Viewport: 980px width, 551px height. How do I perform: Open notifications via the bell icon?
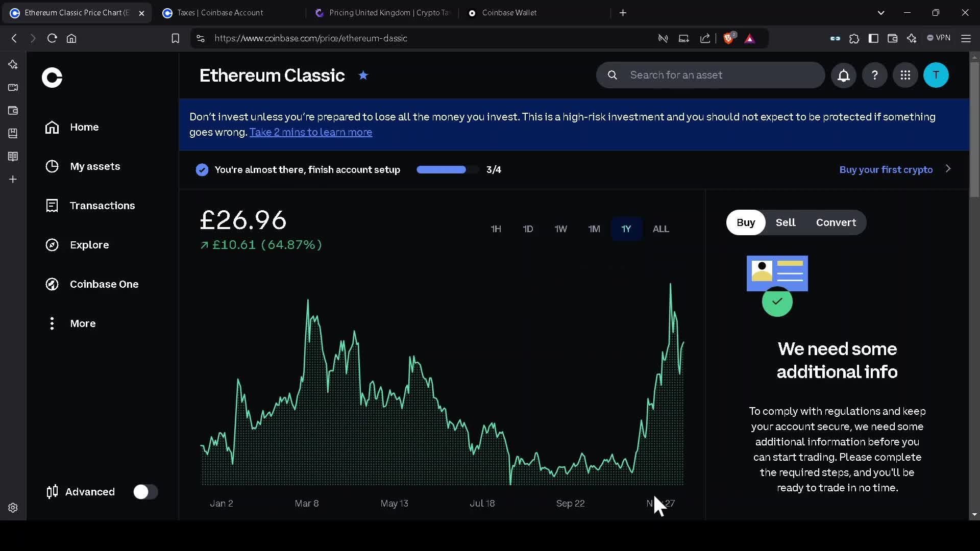[844, 75]
